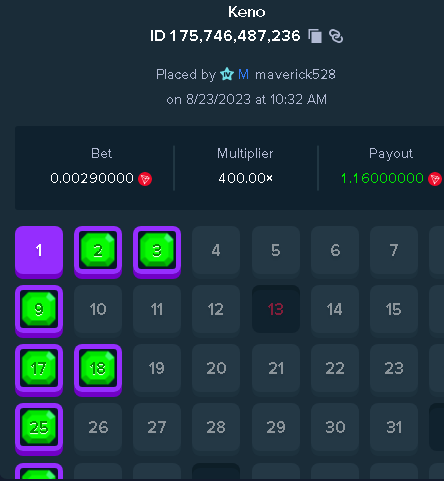Select Keno tile number 27
The image size is (444, 481).
point(157,428)
